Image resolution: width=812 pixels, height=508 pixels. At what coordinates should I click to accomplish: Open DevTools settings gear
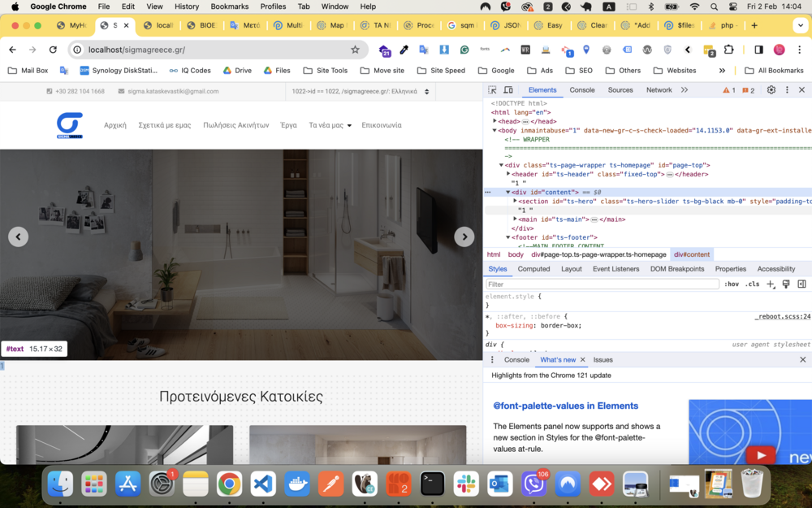pos(771,90)
